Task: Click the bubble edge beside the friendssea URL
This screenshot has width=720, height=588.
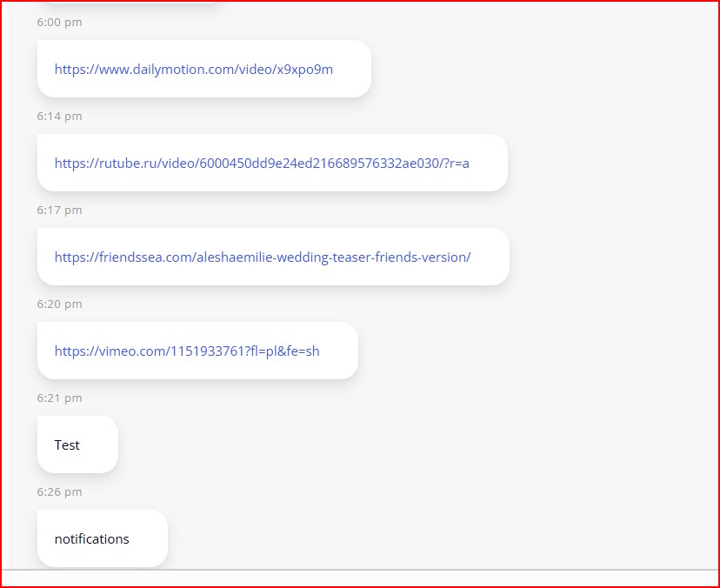Action: (x=491, y=257)
